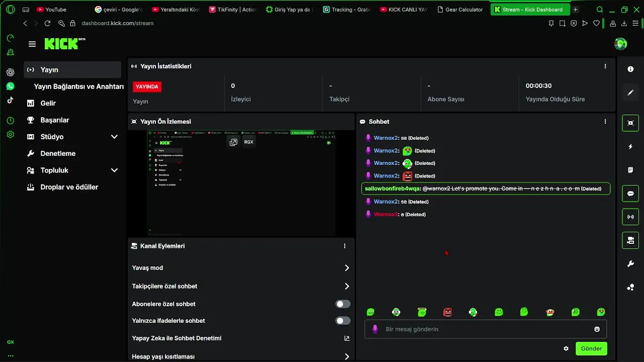The height and width of the screenshot is (362, 644).
Task: Click the stream preview thumbnail
Action: [242, 183]
